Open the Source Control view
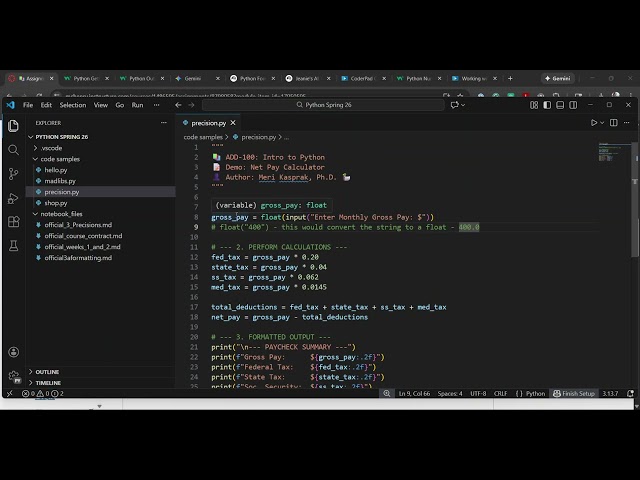640x480 pixels. (13, 173)
